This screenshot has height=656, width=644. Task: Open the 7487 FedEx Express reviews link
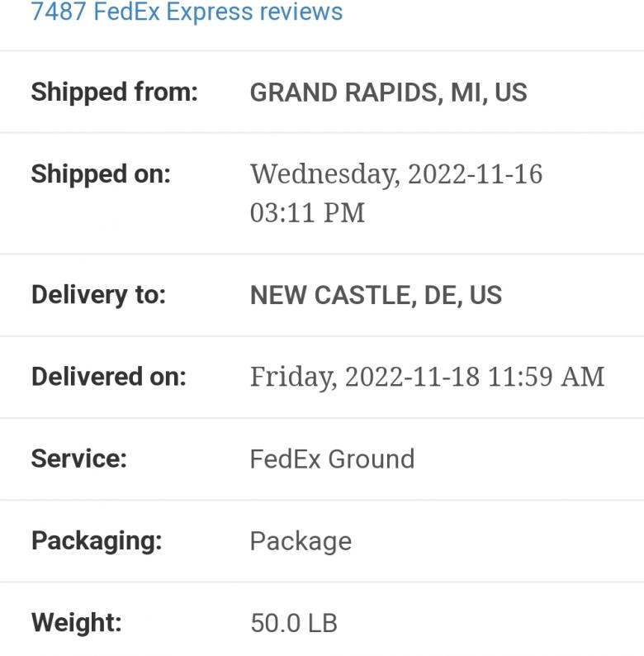coord(187,12)
